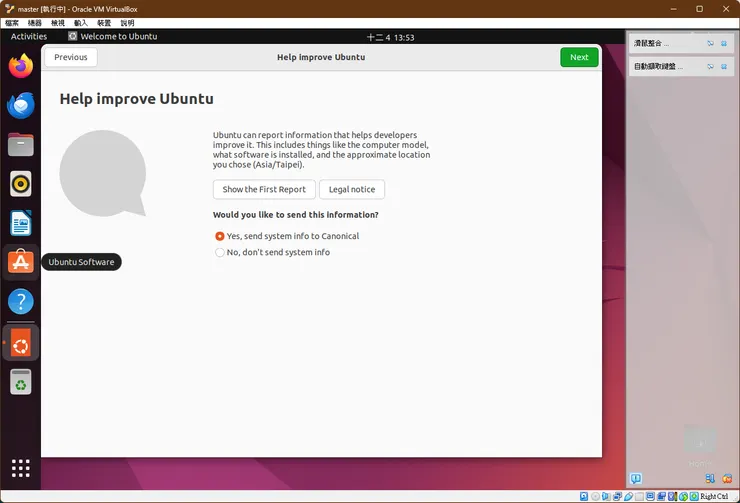This screenshot has height=503, width=740.
Task: Click the notification ordering icon in VirtualBox panel
Action: tap(710, 478)
